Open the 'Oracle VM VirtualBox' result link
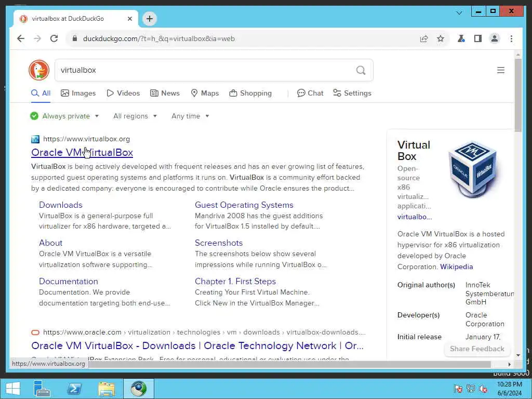Screen dimensions: 532x399 pos(82,152)
